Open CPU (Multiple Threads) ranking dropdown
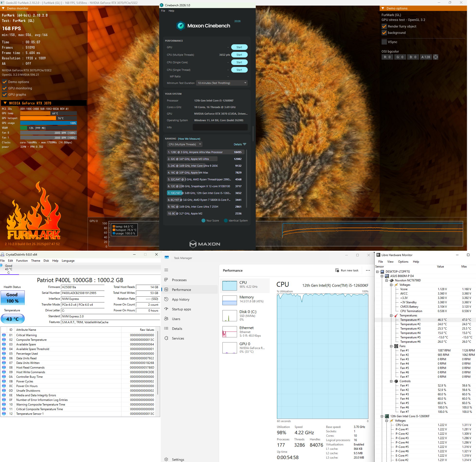This screenshot has height=462, width=476. click(185, 144)
